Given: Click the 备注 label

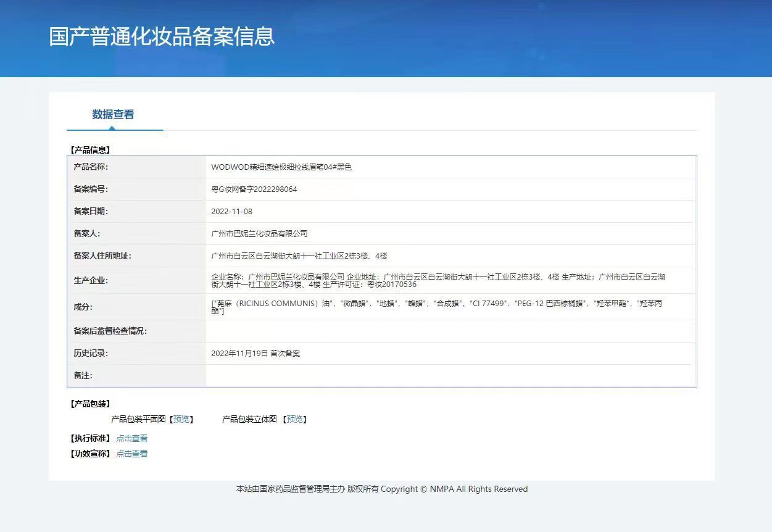Looking at the screenshot, I should pos(83,376).
